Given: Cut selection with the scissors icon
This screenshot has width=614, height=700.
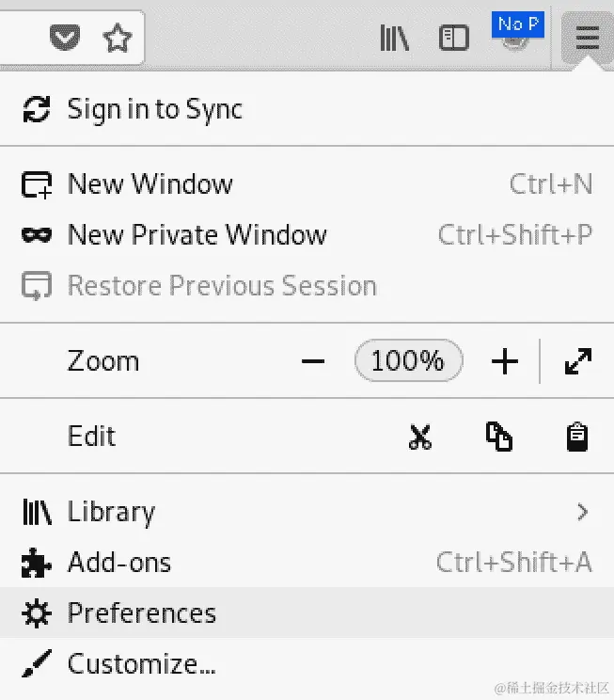Looking at the screenshot, I should point(420,437).
